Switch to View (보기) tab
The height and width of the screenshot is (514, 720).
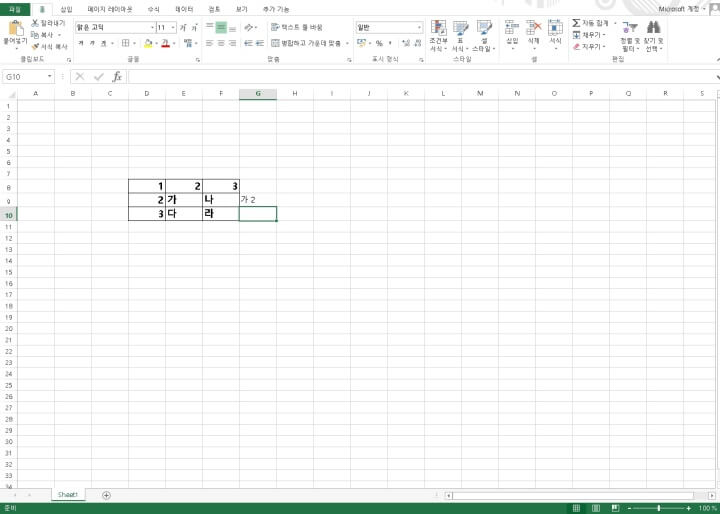[242, 9]
